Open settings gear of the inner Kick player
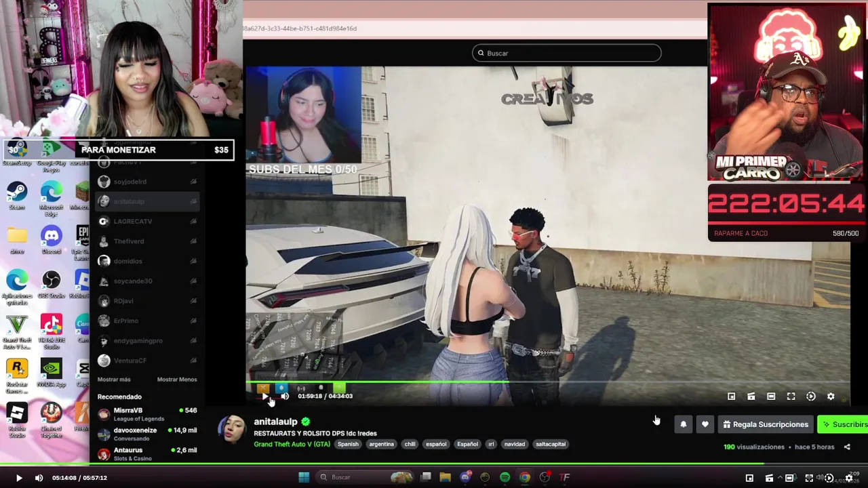The width and height of the screenshot is (868, 488). 831,396
